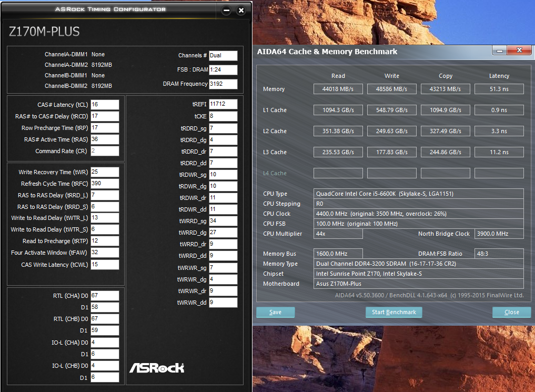This screenshot has width=535, height=392.
Task: Select the DRAM:FSB Ratio value 48:3
Action: click(499, 254)
